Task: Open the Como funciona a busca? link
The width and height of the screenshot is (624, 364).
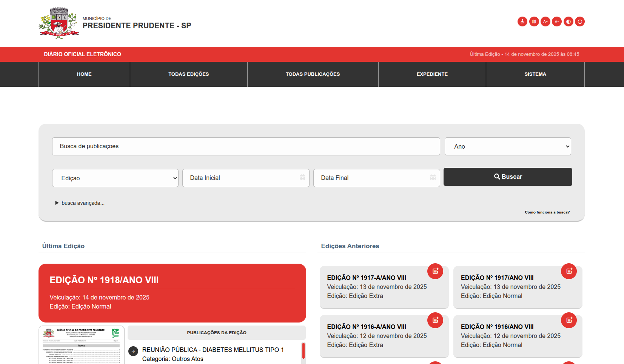Action: click(547, 212)
